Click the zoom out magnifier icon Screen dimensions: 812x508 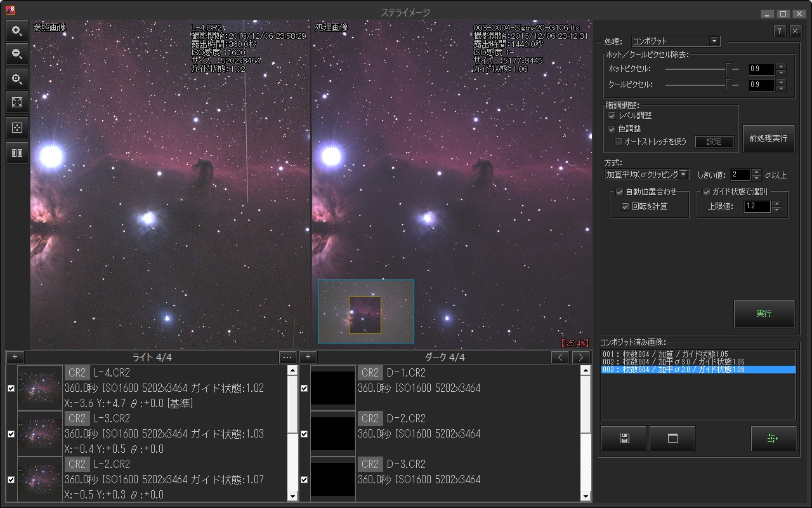coord(17,54)
